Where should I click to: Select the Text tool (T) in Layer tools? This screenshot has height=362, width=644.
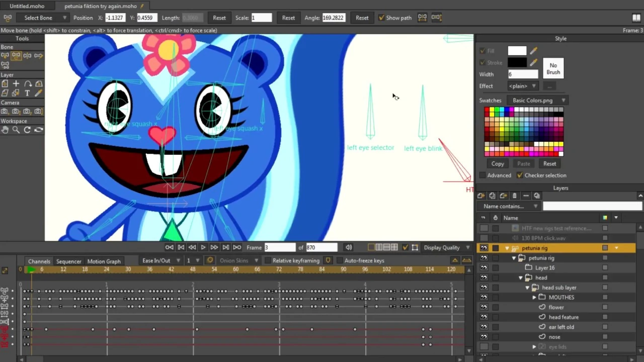click(27, 93)
